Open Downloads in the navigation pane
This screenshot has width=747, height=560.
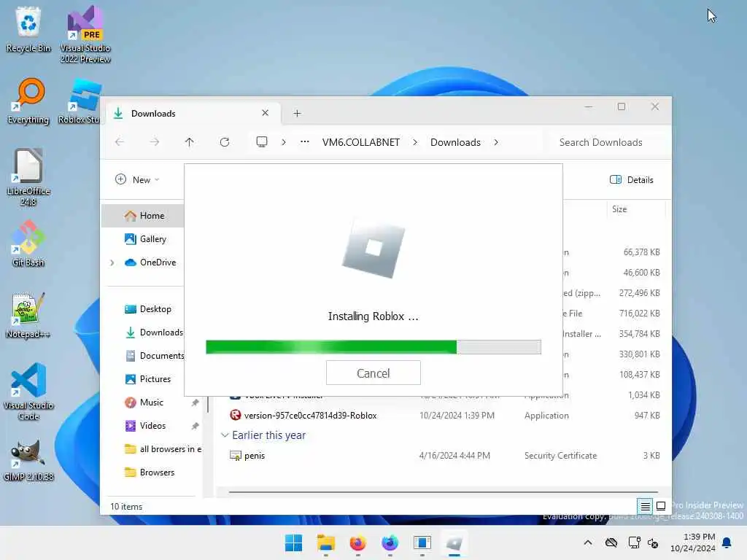coord(154,332)
